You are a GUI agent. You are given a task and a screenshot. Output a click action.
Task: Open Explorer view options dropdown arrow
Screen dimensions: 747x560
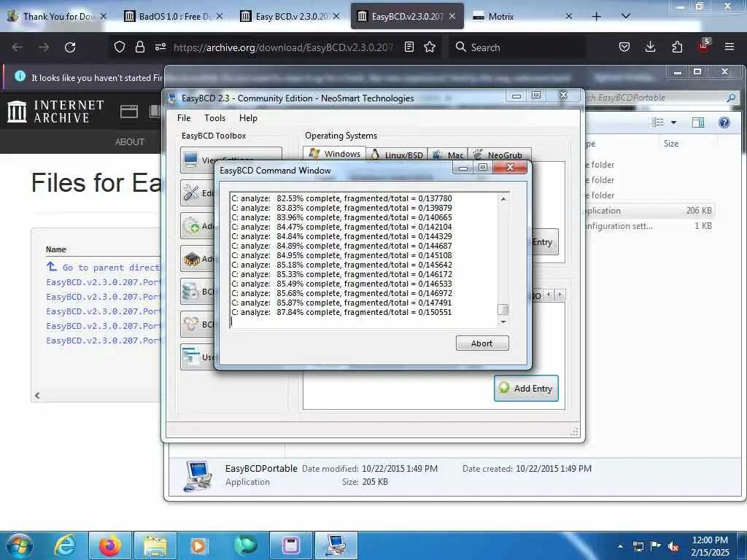point(673,122)
